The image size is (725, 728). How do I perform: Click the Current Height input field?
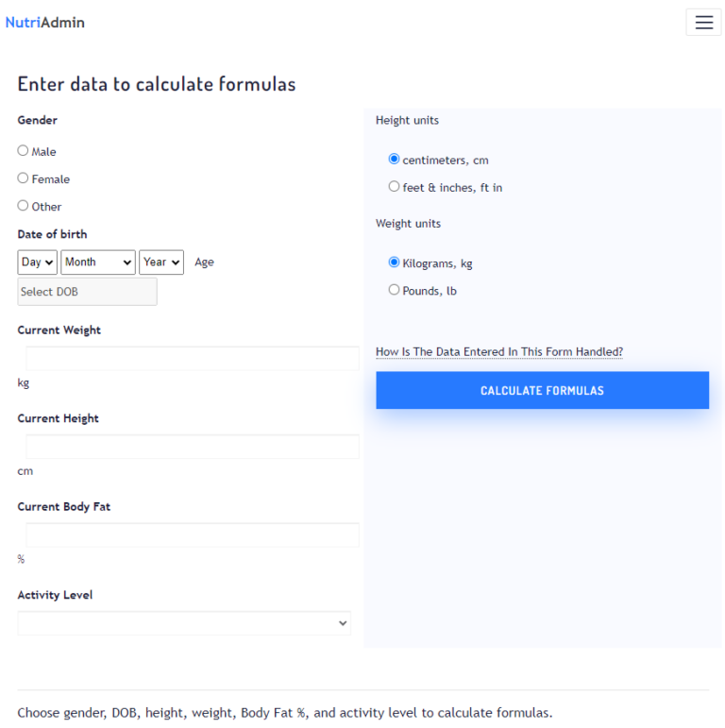pos(193,447)
